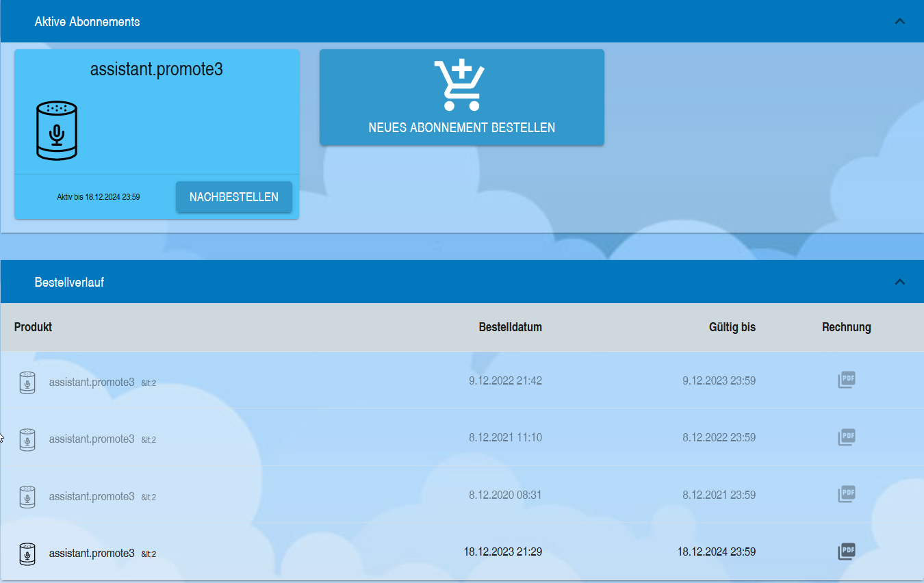
Task: Click the Produkt column header
Action: coord(33,327)
